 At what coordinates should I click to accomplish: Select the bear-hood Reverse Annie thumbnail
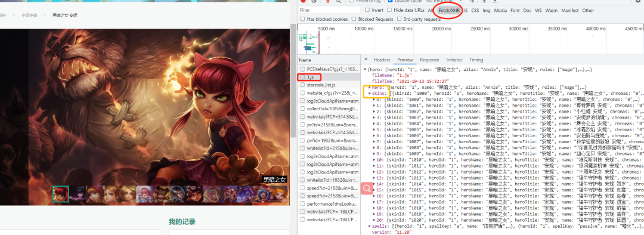(161, 194)
